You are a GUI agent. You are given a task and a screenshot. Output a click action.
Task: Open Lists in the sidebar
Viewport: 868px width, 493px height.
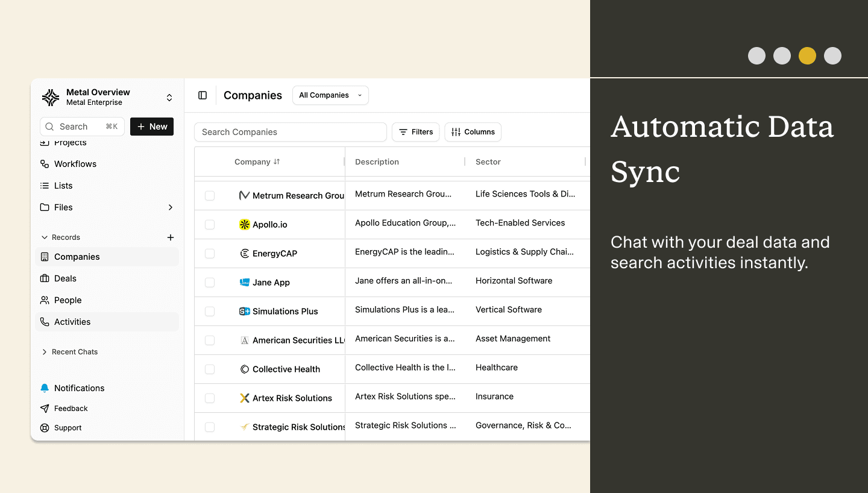63,186
